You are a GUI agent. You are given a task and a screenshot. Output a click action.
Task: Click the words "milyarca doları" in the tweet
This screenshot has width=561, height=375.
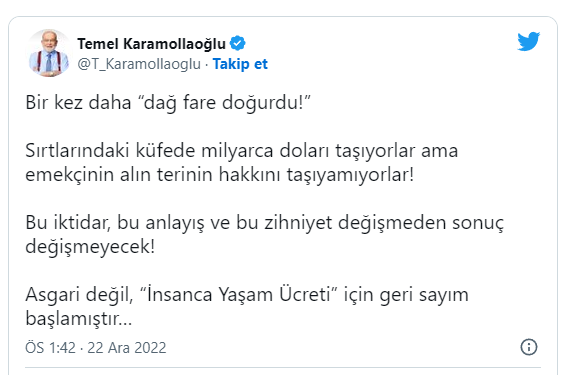(x=265, y=150)
